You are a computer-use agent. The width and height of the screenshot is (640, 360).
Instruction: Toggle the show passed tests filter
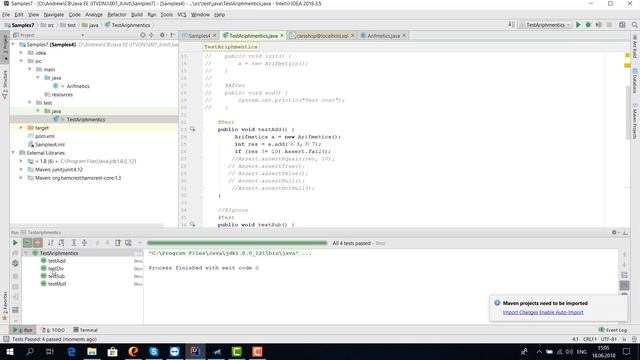[x=27, y=243]
